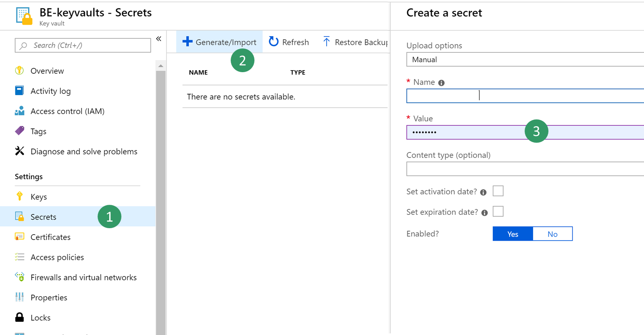Click the Secrets sidebar icon
This screenshot has width=644, height=335.
pyautogui.click(x=19, y=216)
